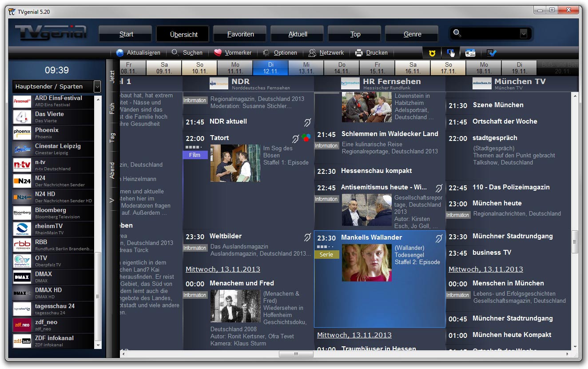Click the magnifier icon in the search box
Viewport: 588px width, 369px height.
tap(457, 33)
